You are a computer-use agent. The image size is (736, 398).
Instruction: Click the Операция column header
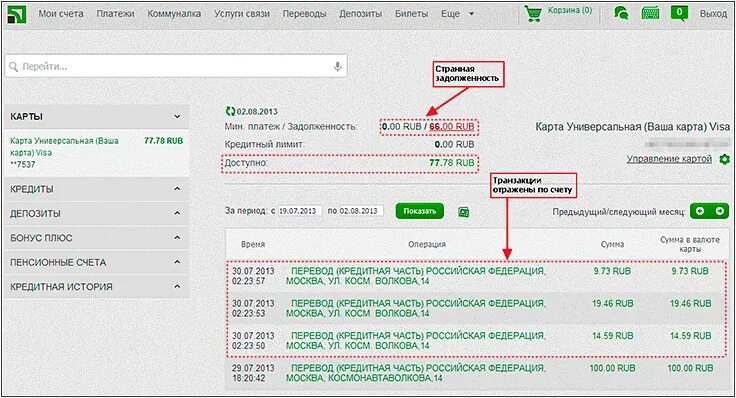click(x=427, y=245)
